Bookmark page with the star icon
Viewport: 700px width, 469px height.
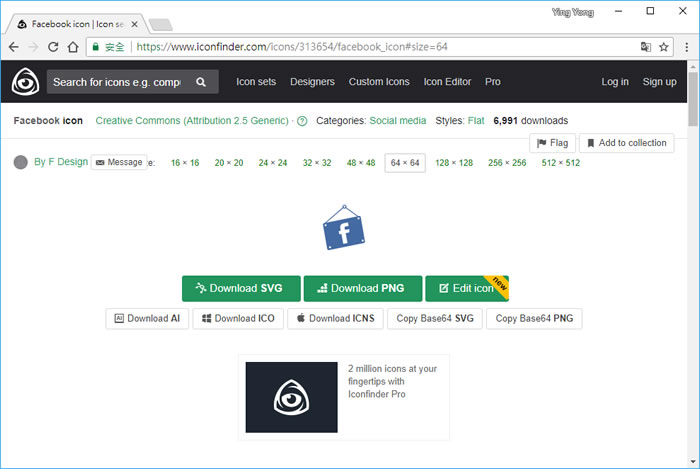pos(664,47)
